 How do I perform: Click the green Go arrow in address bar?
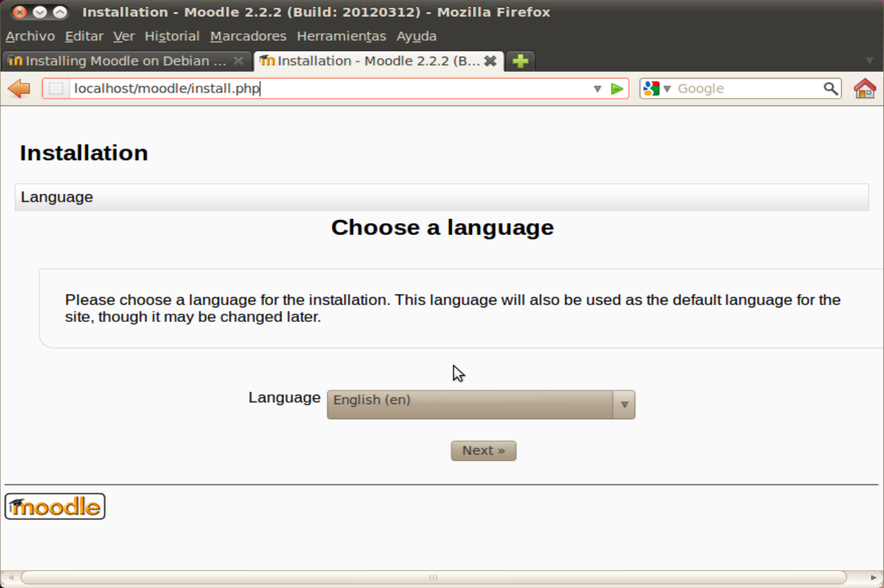(x=617, y=88)
